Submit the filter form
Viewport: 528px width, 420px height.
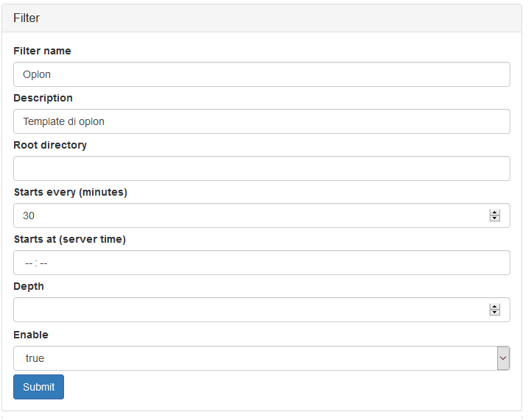pos(39,387)
